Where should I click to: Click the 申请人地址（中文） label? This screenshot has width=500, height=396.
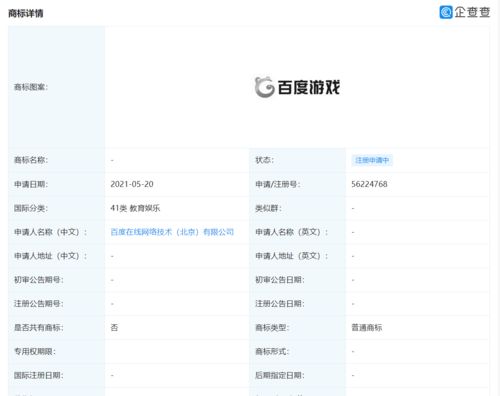pos(50,256)
